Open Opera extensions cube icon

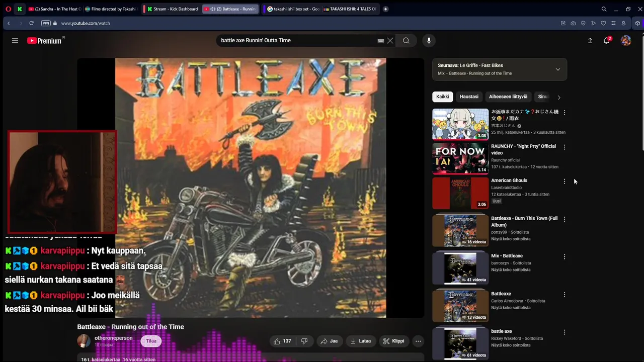pos(637,23)
